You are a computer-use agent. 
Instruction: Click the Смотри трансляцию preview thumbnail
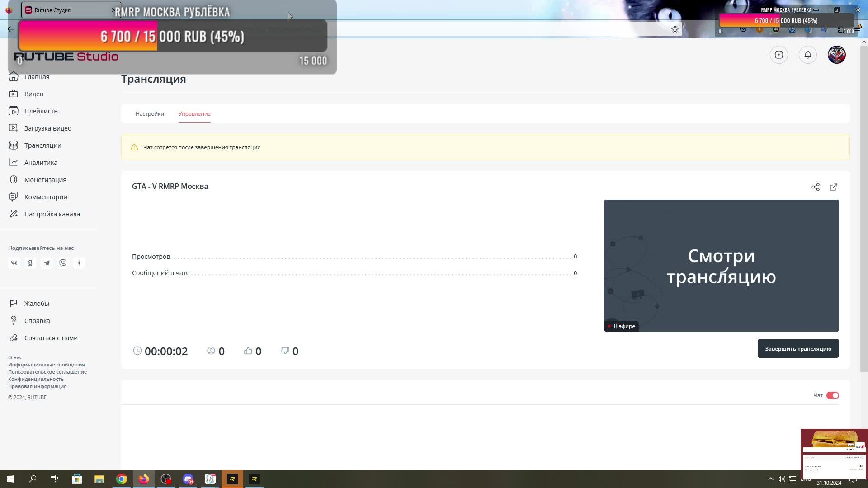click(721, 266)
